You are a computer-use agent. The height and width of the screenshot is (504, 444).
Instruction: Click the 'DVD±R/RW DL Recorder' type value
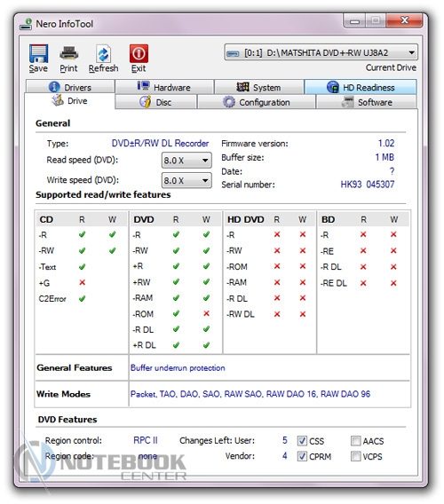pos(160,144)
